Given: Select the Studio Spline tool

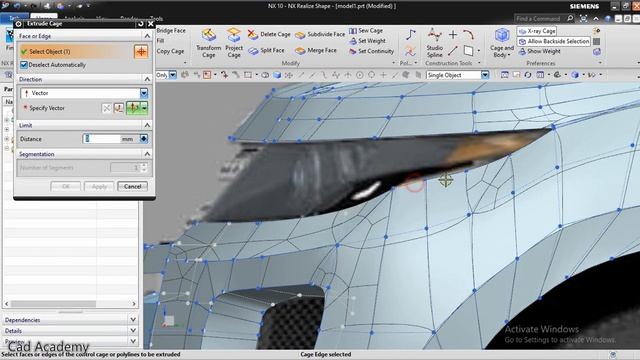Looking at the screenshot, I should [x=434, y=43].
